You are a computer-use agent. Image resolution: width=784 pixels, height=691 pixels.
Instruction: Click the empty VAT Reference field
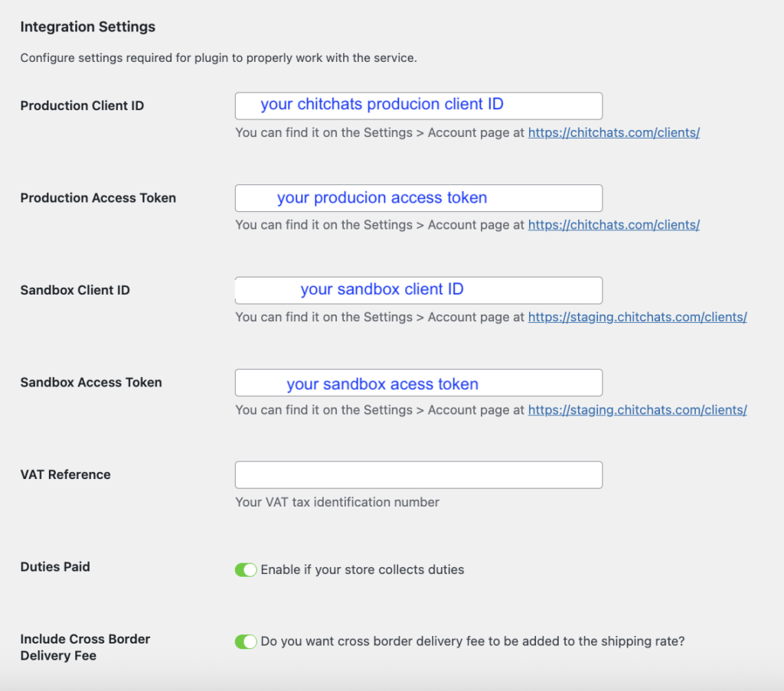pos(418,475)
